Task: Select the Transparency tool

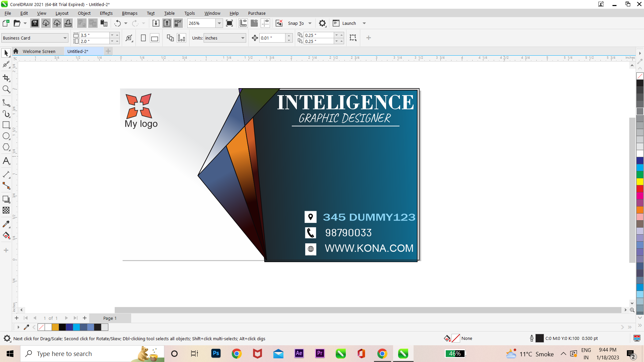Action: pos(6,210)
